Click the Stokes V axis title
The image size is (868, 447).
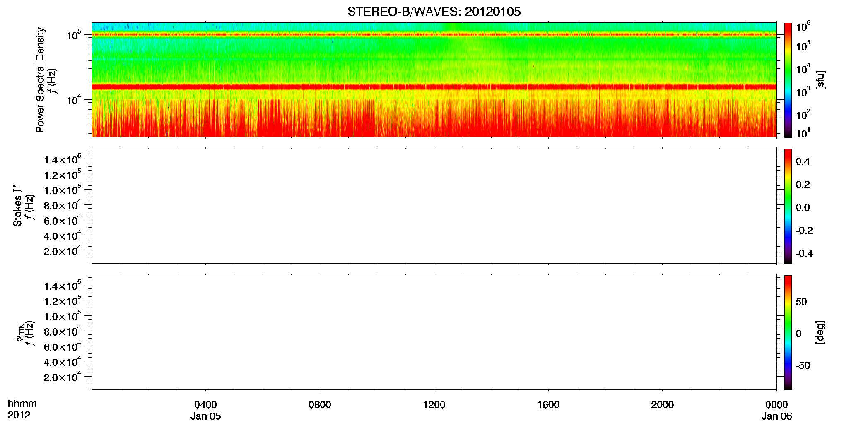click(18, 206)
